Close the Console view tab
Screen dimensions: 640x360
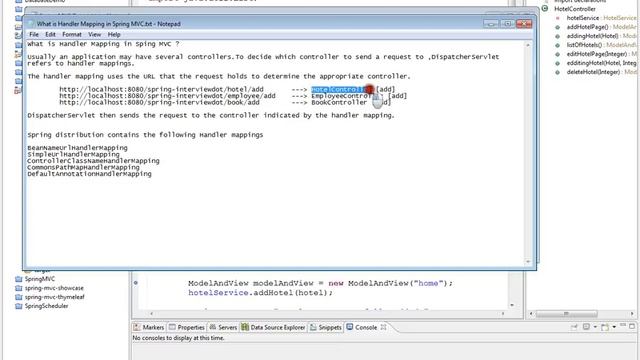coord(383,327)
